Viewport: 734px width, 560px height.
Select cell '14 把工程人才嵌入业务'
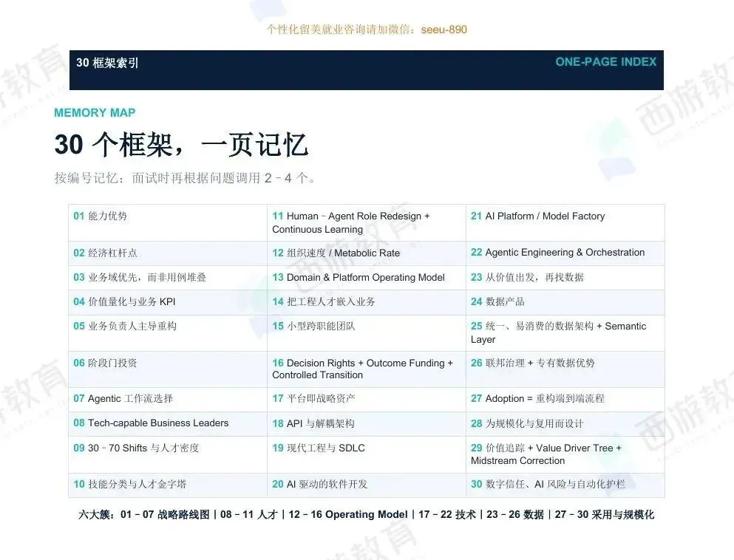[x=367, y=302]
